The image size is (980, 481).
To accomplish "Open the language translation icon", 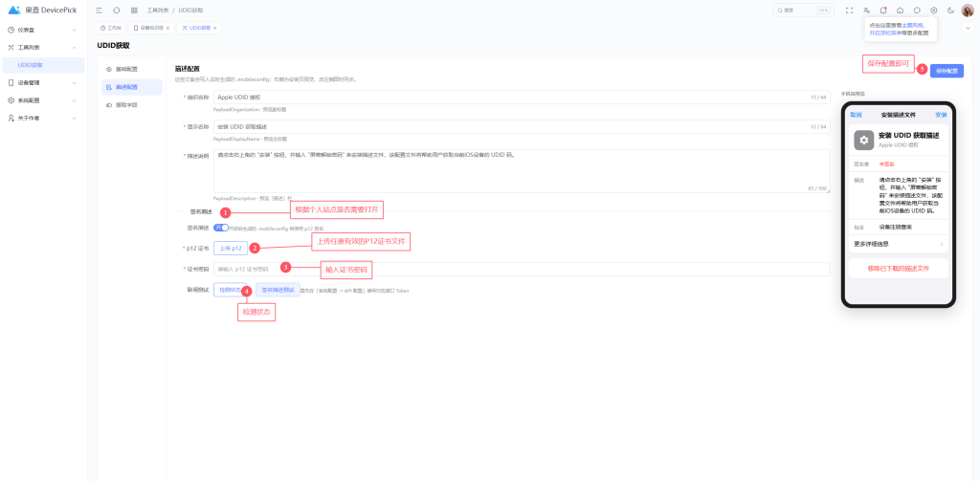I will pos(866,10).
